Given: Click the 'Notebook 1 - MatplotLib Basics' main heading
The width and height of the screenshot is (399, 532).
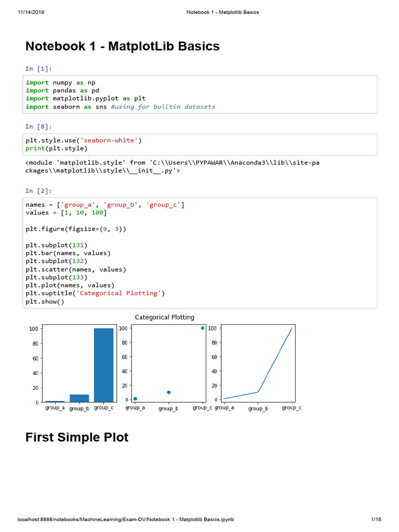Looking at the screenshot, I should (x=123, y=46).
